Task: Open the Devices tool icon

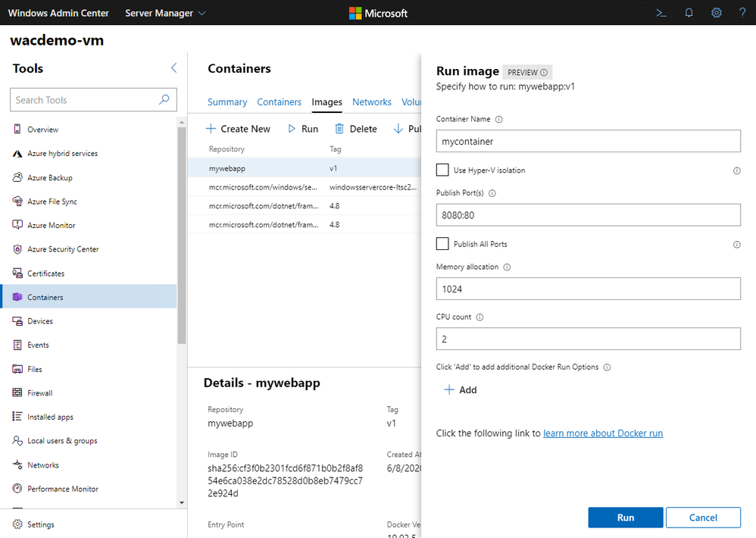Action: coord(17,321)
